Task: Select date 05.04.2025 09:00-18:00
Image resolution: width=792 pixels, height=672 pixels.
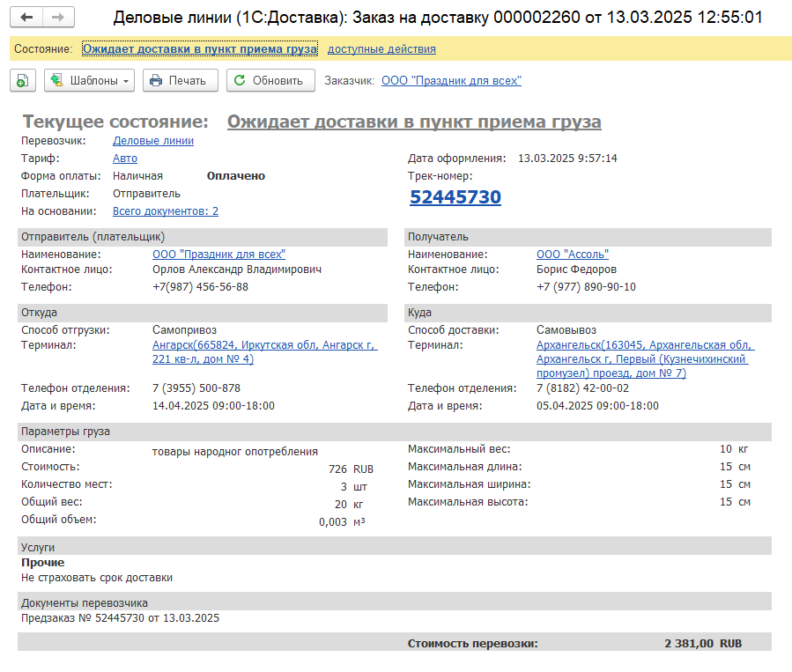Action: pos(597,406)
